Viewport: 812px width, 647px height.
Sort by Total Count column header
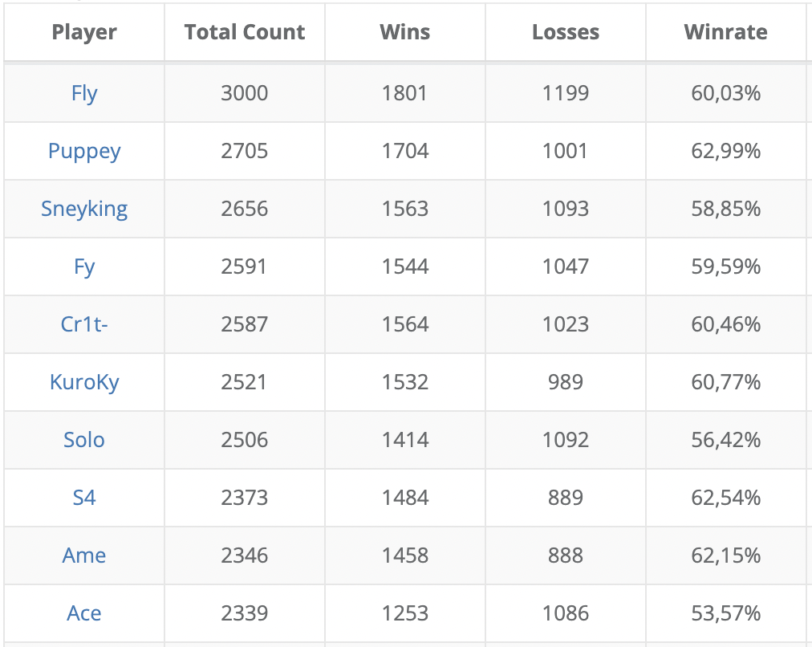(x=245, y=32)
